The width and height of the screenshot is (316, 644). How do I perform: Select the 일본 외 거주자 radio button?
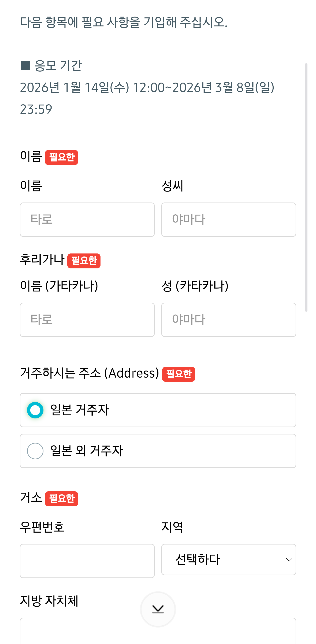[x=35, y=451]
